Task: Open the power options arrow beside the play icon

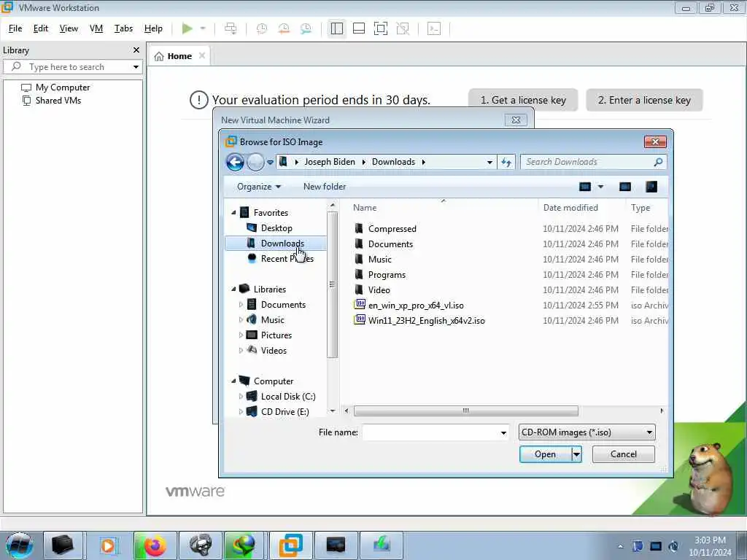Action: pyautogui.click(x=203, y=28)
